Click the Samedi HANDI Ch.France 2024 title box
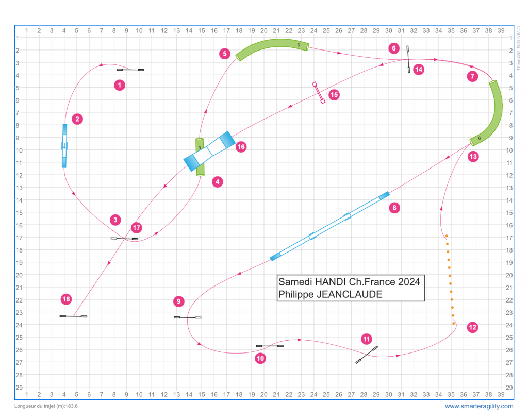The width and height of the screenshot is (528, 420). pos(351,288)
